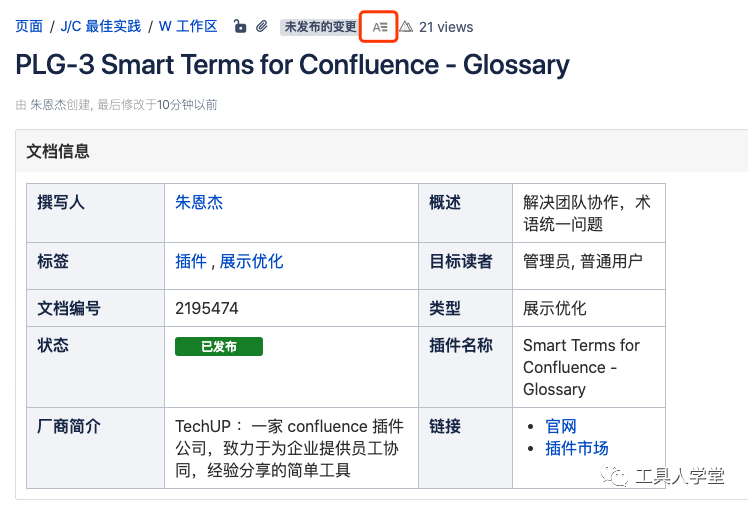
Task: Click the Smart Terms glossary icon highlighted red
Action: pyautogui.click(x=379, y=27)
